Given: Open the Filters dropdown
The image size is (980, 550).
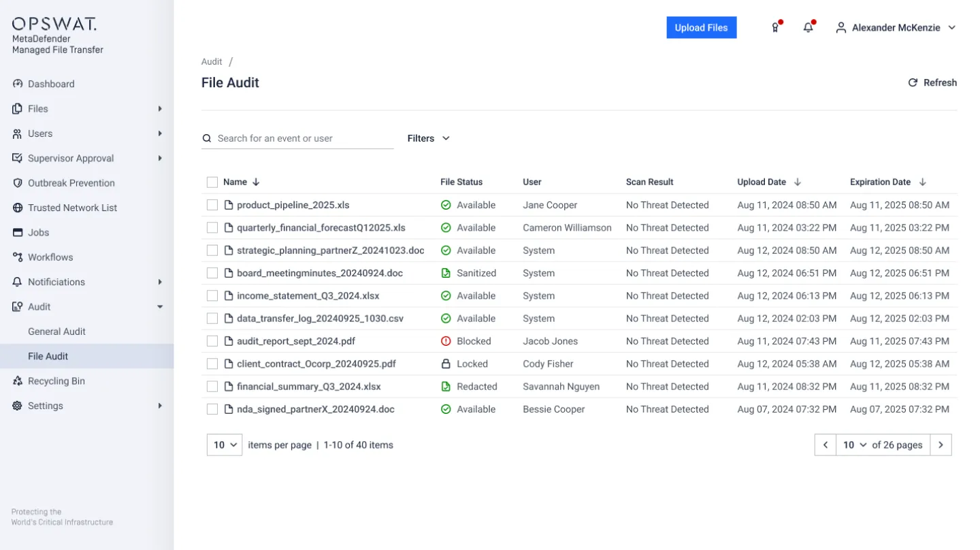Looking at the screenshot, I should pyautogui.click(x=428, y=138).
